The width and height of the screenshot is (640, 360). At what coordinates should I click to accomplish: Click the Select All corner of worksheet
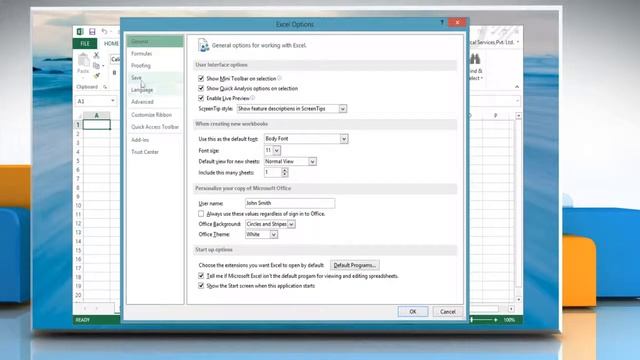coord(79,115)
